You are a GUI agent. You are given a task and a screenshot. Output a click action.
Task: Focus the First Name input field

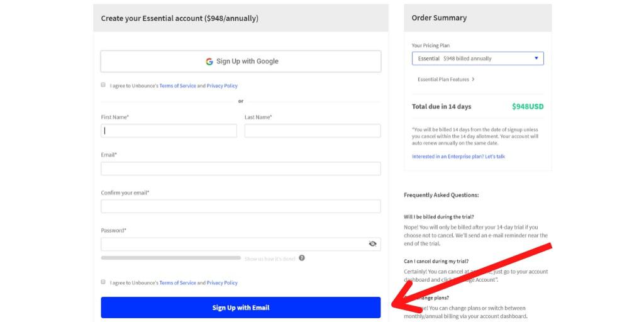coord(169,131)
